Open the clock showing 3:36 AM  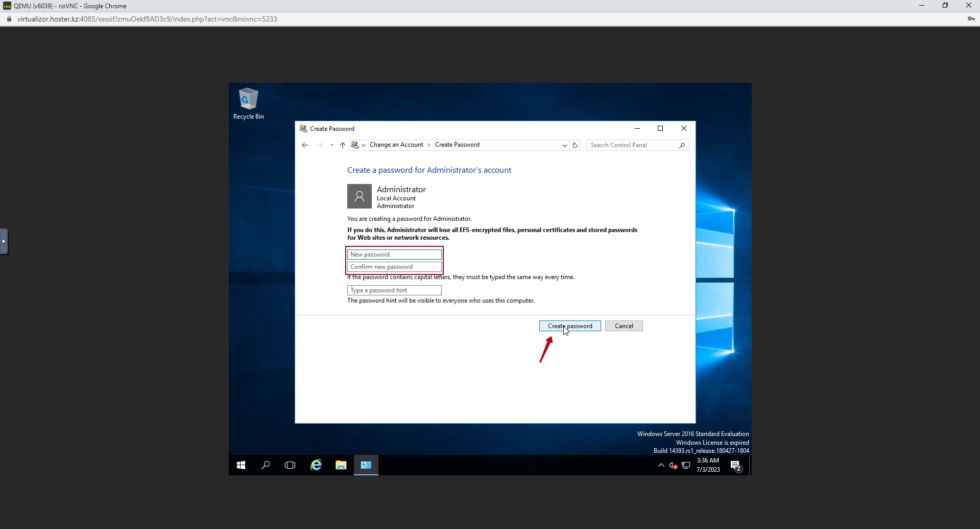tap(708, 465)
